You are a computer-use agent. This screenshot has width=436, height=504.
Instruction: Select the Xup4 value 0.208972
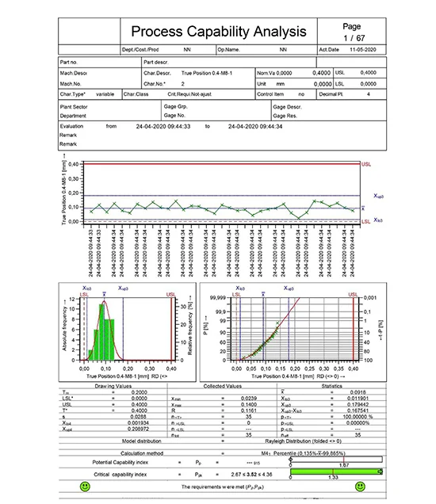point(138,429)
